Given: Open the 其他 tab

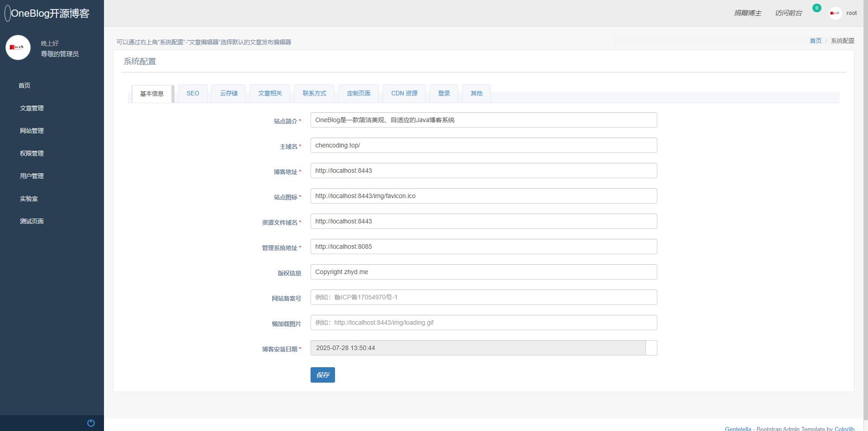Looking at the screenshot, I should click(476, 93).
